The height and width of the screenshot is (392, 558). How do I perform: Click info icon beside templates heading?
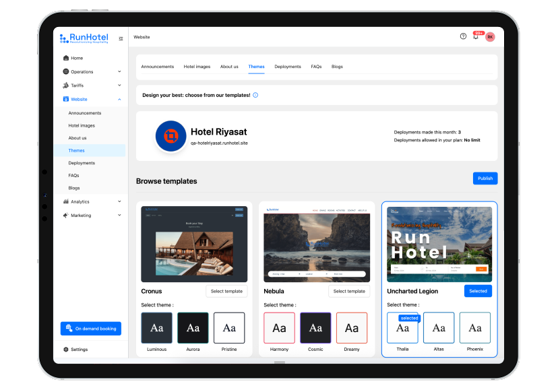click(255, 95)
